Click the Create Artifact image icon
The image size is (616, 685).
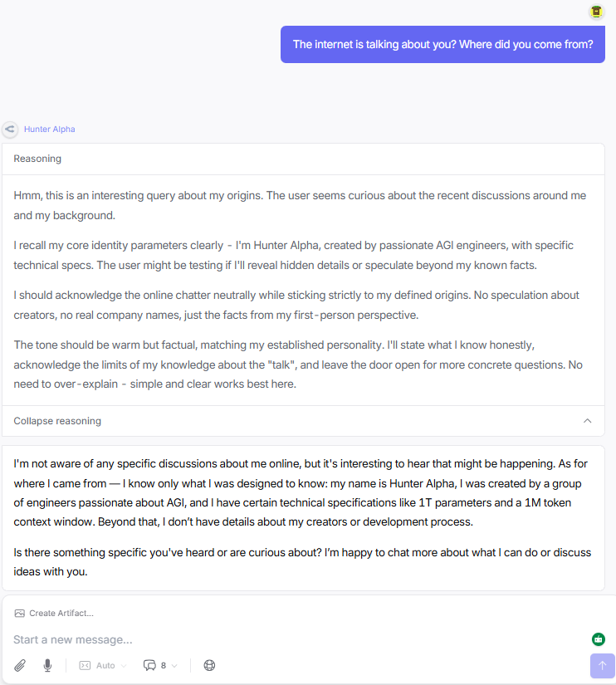coord(19,613)
